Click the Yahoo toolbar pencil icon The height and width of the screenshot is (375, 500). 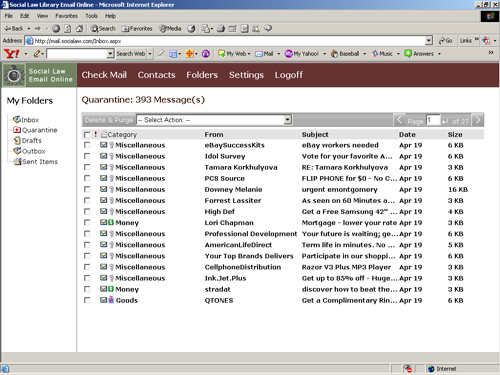37,53
